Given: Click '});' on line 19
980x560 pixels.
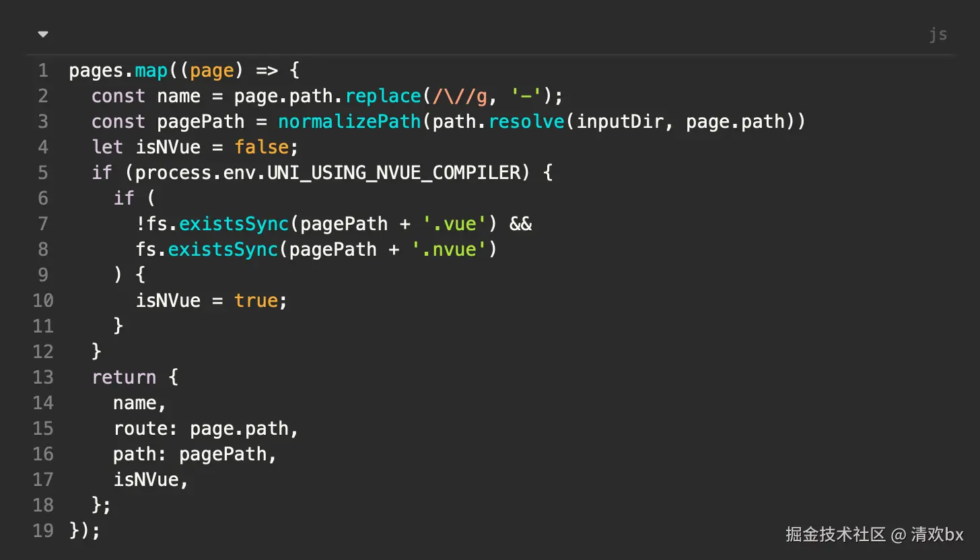Looking at the screenshot, I should pos(85,531).
